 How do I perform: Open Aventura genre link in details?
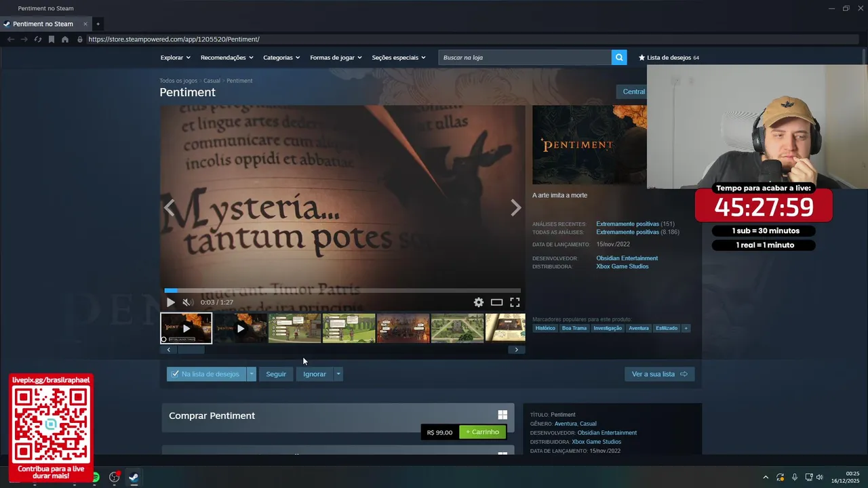coord(566,424)
